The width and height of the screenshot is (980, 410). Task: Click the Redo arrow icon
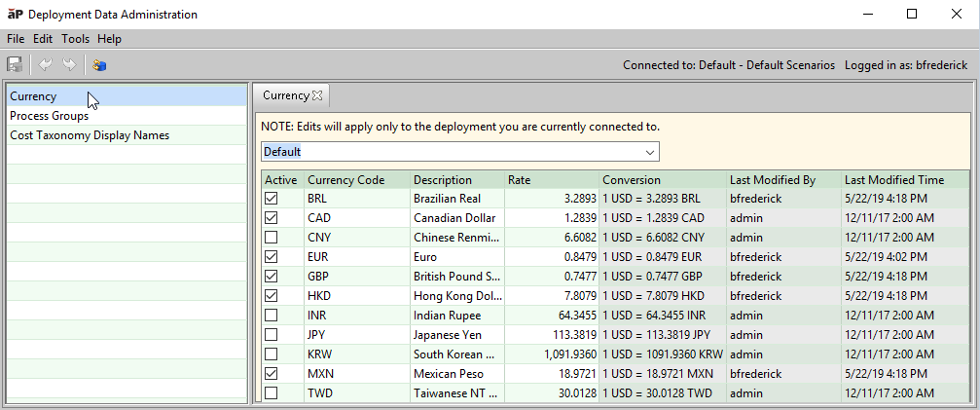tap(69, 65)
